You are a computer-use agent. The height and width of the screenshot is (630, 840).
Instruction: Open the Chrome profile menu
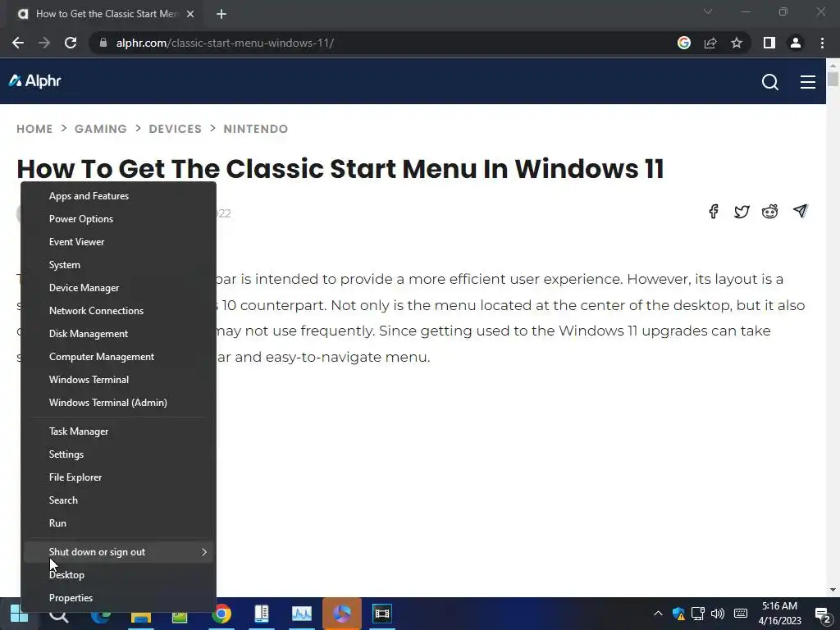pyautogui.click(x=796, y=43)
